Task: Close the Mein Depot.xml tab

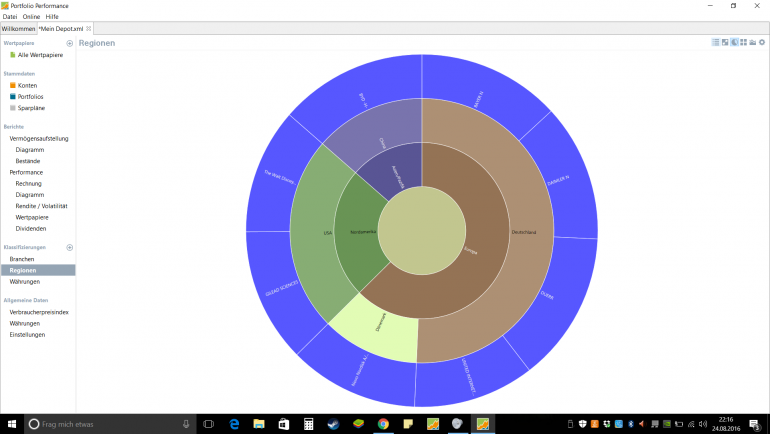Action: (88, 28)
